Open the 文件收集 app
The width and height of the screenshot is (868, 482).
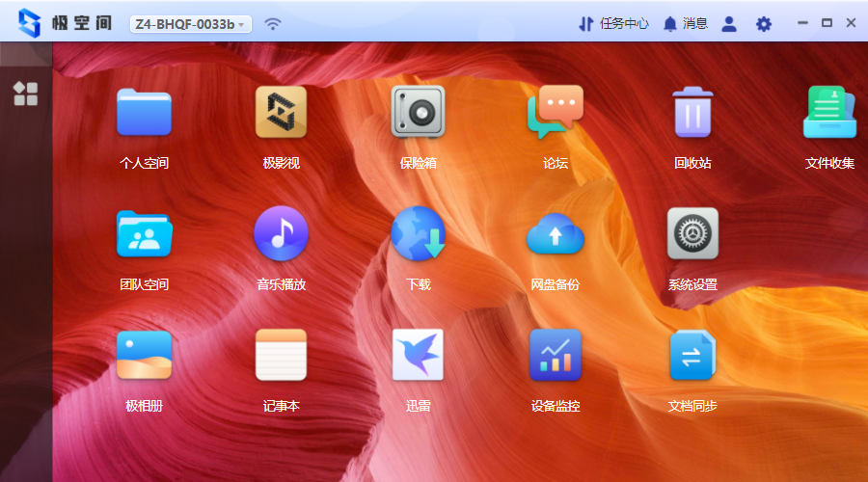(829, 113)
